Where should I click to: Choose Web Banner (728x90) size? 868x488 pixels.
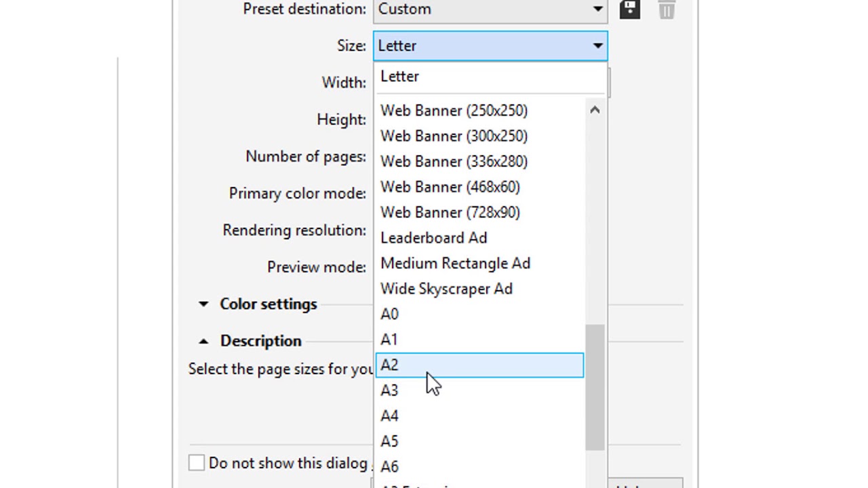coord(479,212)
